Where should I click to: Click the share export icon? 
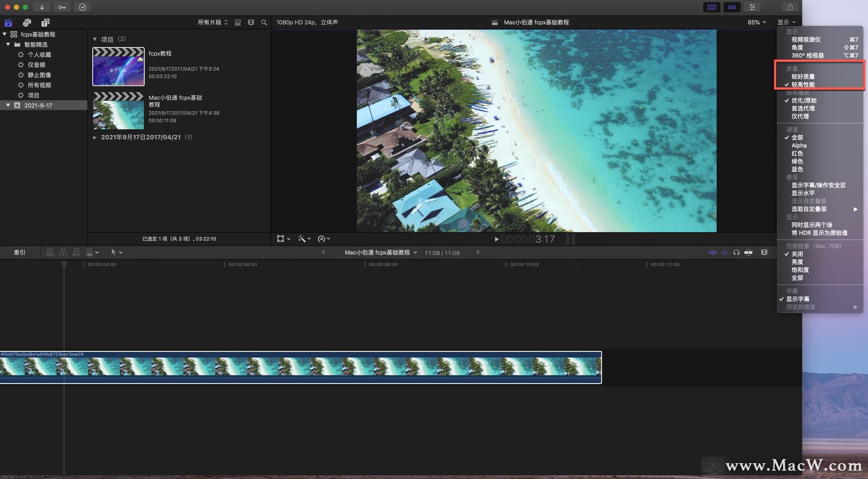(790, 7)
